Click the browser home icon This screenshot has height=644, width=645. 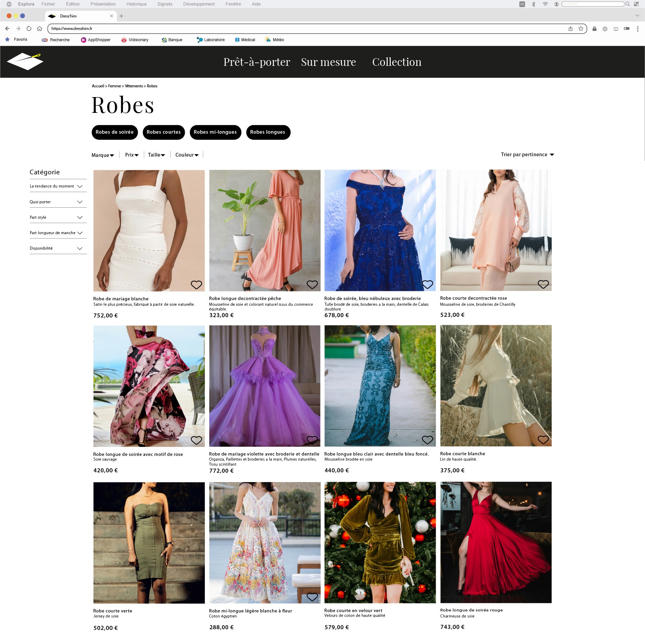[x=40, y=29]
